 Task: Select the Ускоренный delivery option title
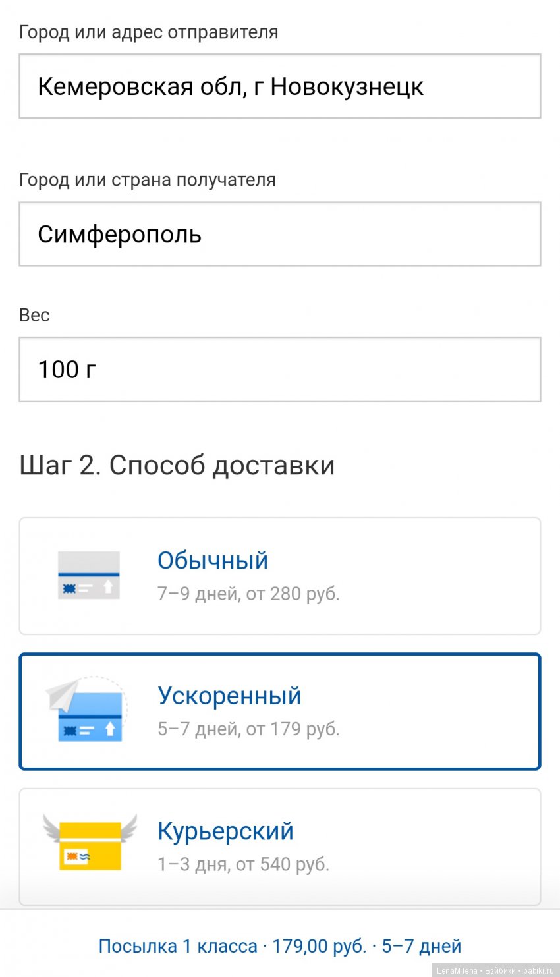coord(229,695)
